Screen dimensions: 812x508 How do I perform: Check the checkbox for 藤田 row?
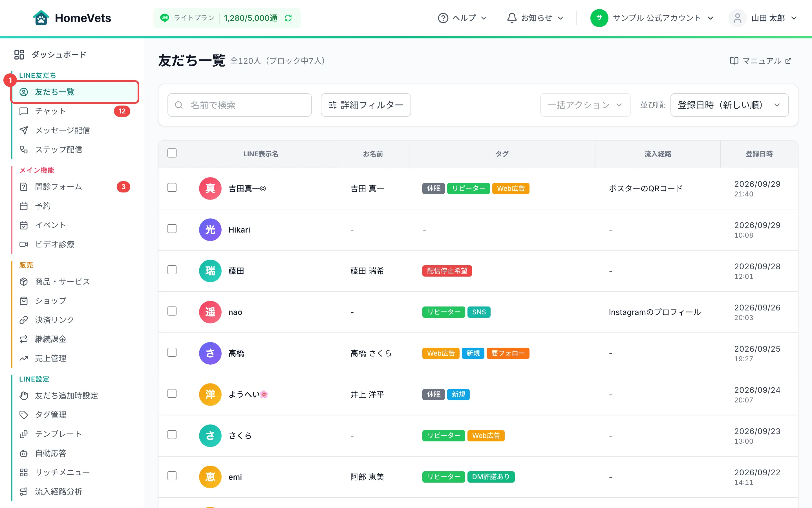[172, 270]
